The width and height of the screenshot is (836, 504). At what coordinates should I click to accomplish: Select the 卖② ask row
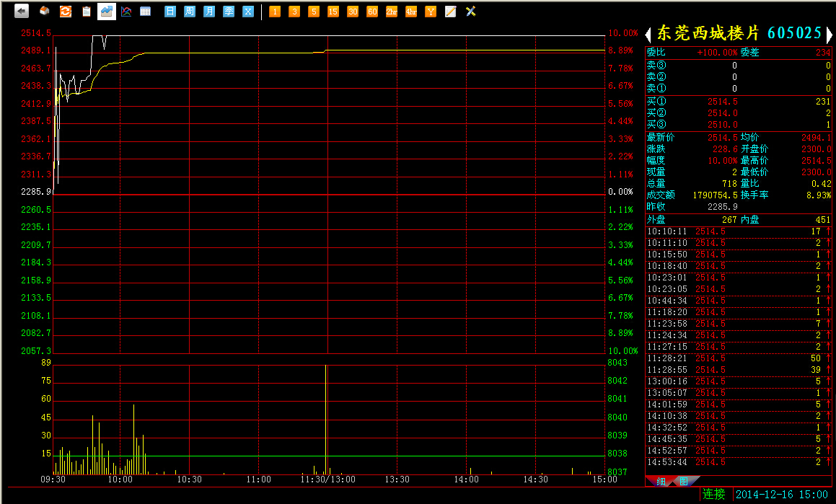[x=739, y=76]
